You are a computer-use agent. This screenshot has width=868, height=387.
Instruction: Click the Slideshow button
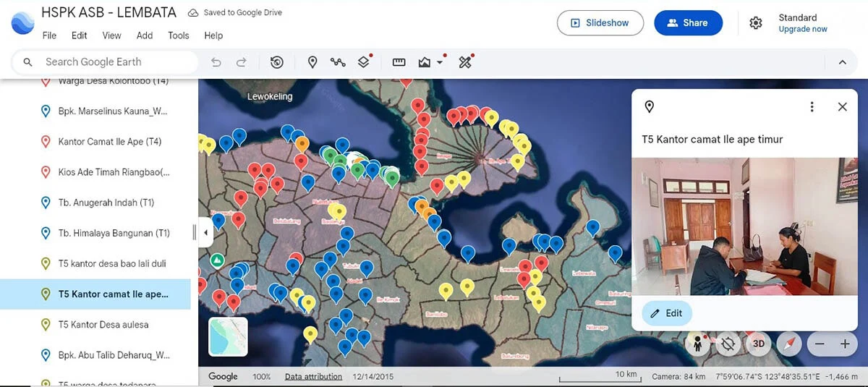(600, 23)
